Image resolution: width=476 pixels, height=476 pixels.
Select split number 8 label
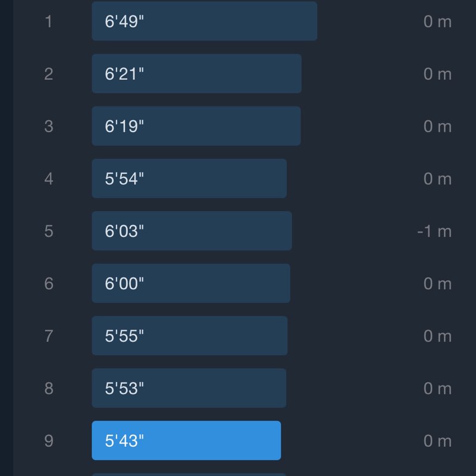click(x=49, y=389)
